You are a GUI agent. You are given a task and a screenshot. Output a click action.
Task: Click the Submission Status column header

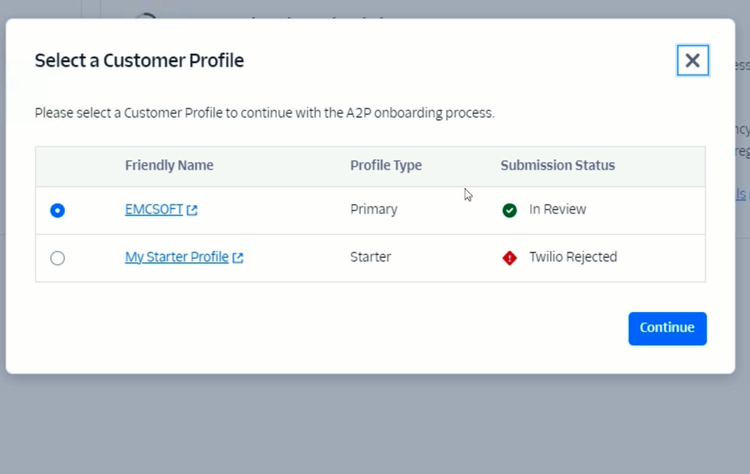pos(557,166)
